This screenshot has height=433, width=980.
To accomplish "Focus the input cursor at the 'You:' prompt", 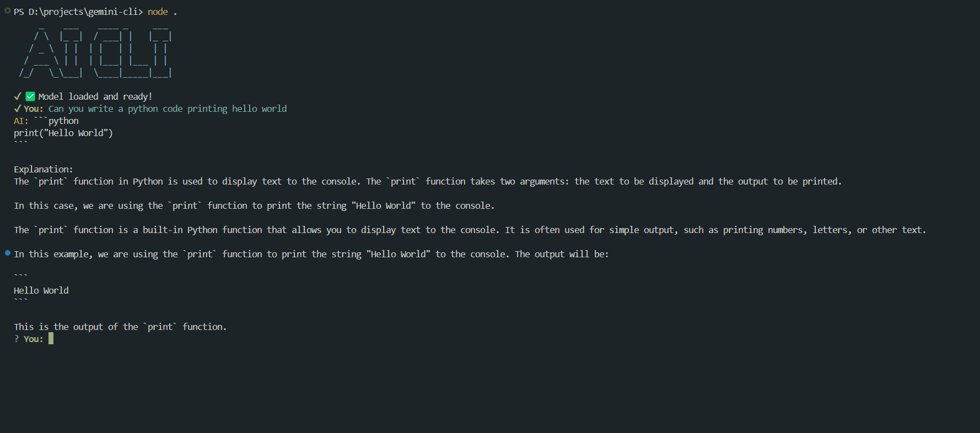I will point(51,339).
